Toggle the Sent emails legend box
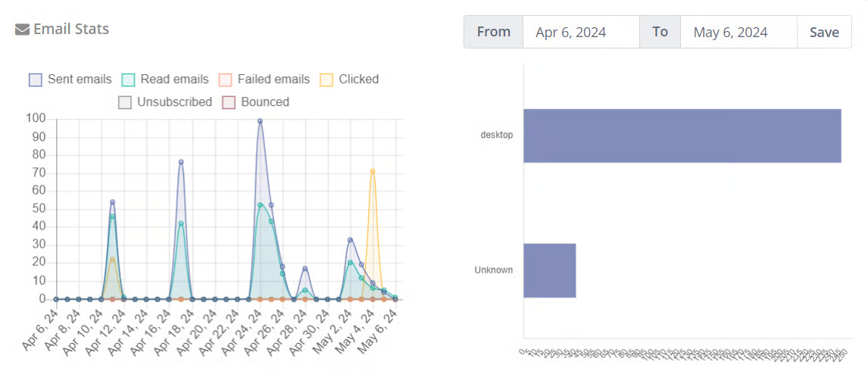The width and height of the screenshot is (868, 387). (36, 80)
